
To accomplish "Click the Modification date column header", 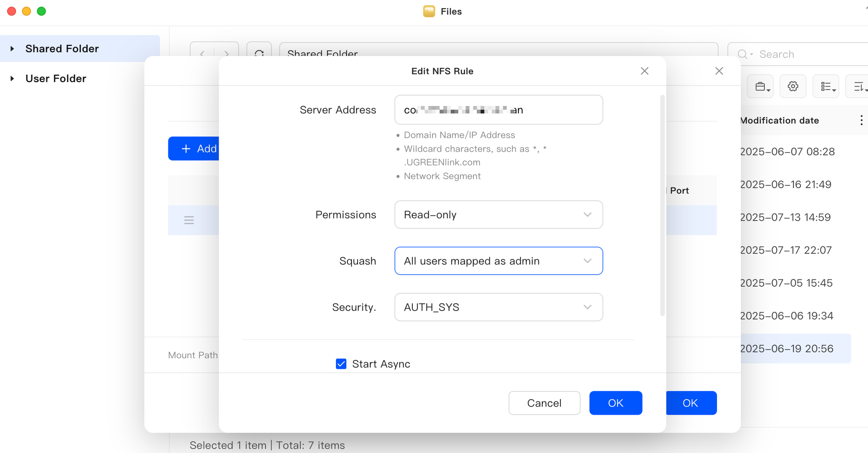I will [779, 120].
